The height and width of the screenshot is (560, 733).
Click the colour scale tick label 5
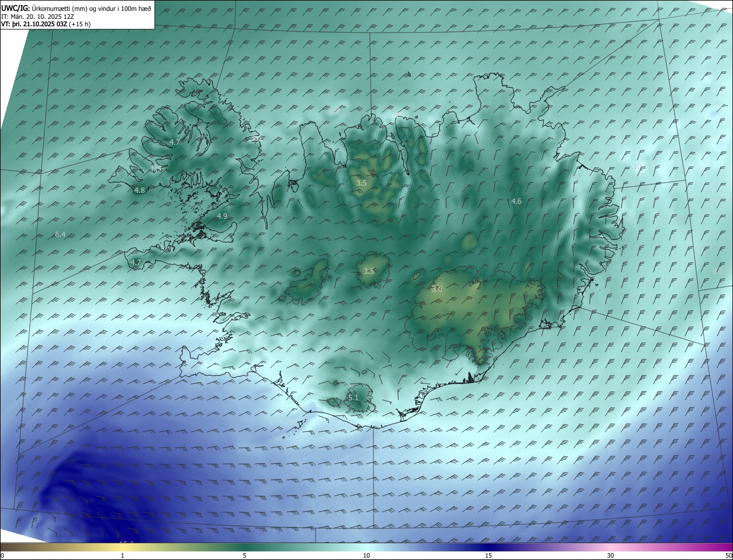[x=245, y=556]
